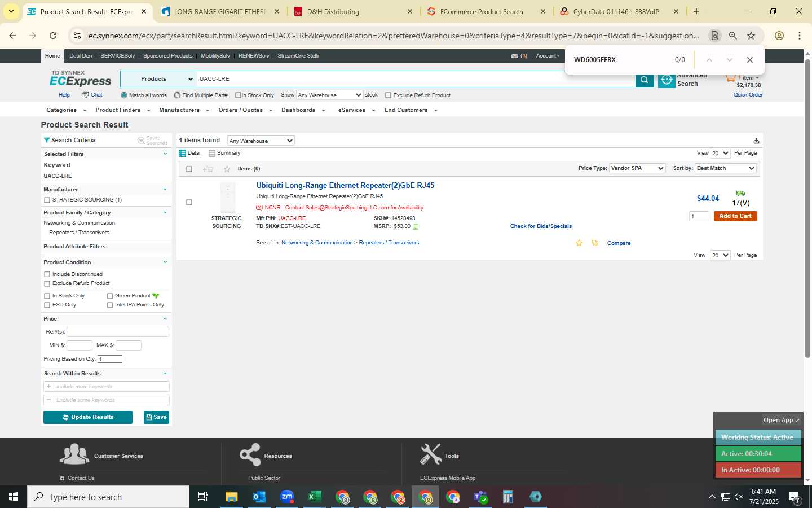
Task: Check STRATEGIC SOURCING manufacturer filter
Action: (47, 200)
